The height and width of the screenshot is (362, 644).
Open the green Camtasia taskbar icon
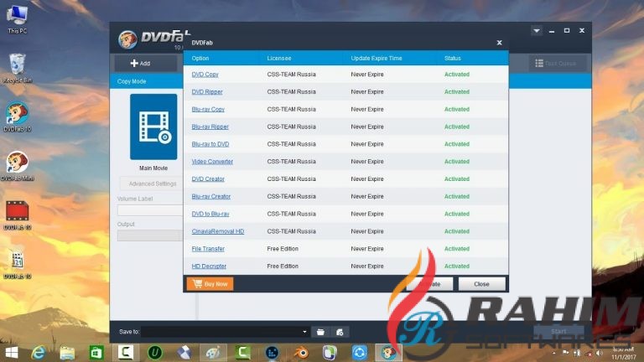point(242,353)
